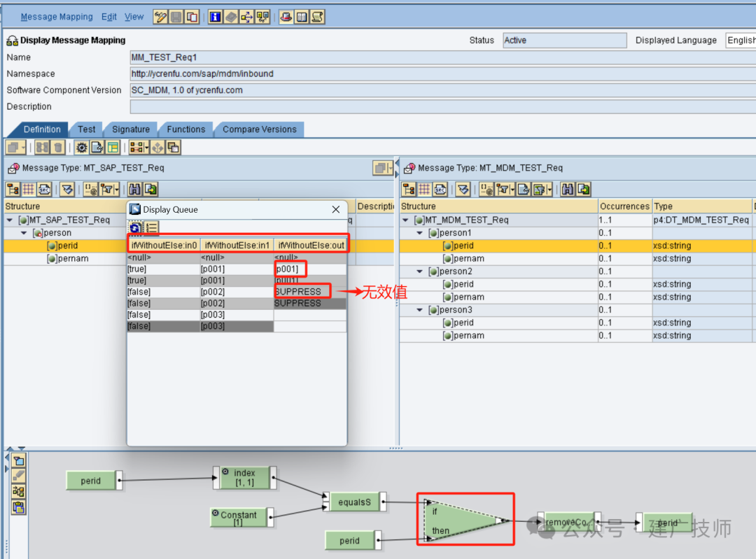Click grid table view icon in source toolbar
The width and height of the screenshot is (756, 559).
(x=29, y=190)
